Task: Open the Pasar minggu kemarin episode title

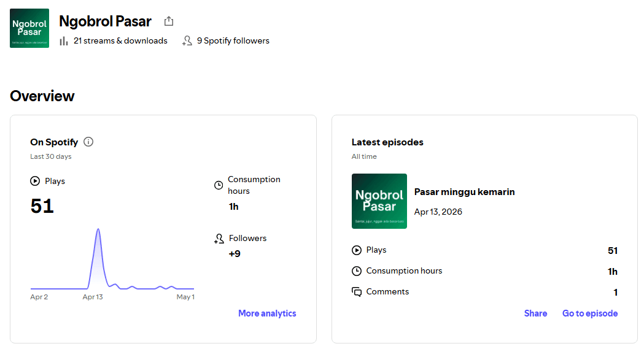Action: pos(464,192)
